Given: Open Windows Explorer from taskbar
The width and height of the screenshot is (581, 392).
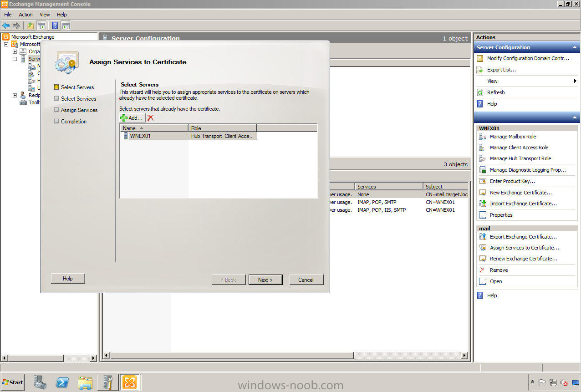Looking at the screenshot, I should tap(85, 382).
